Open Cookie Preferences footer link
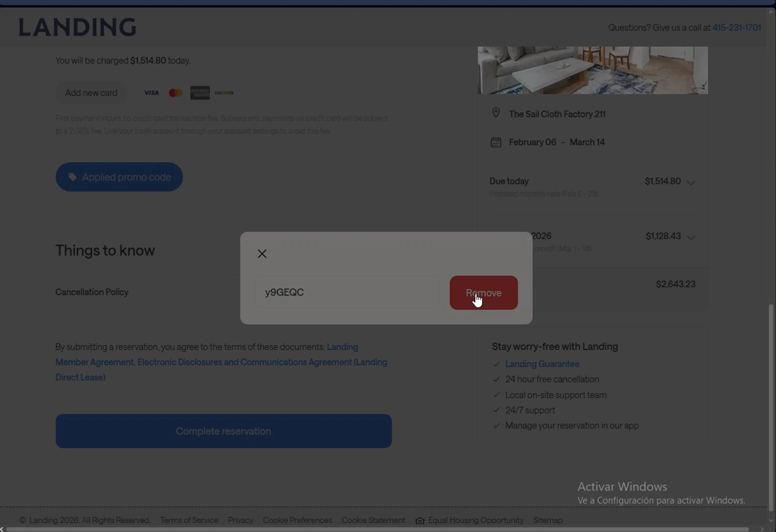776x532 pixels. (x=297, y=520)
